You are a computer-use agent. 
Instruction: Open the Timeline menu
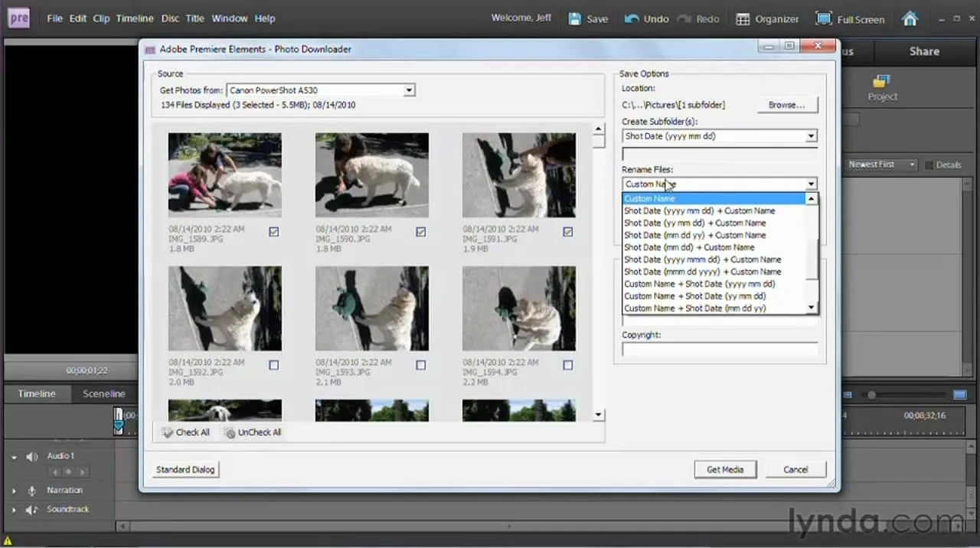tap(135, 18)
